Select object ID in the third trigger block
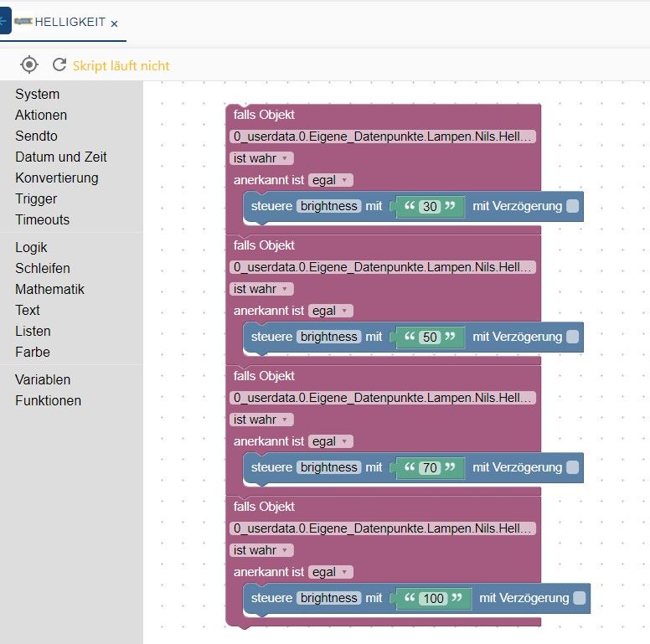The image size is (650, 644). pos(383,398)
